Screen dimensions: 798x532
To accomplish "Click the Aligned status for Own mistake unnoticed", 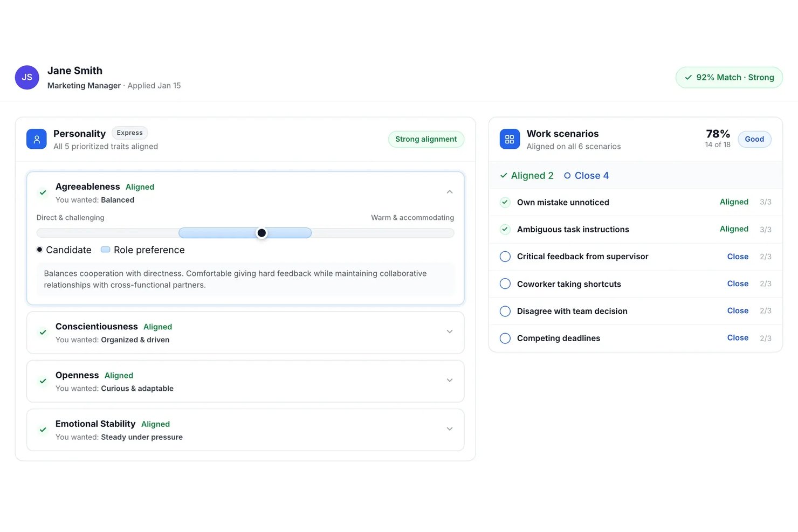I will tap(734, 202).
